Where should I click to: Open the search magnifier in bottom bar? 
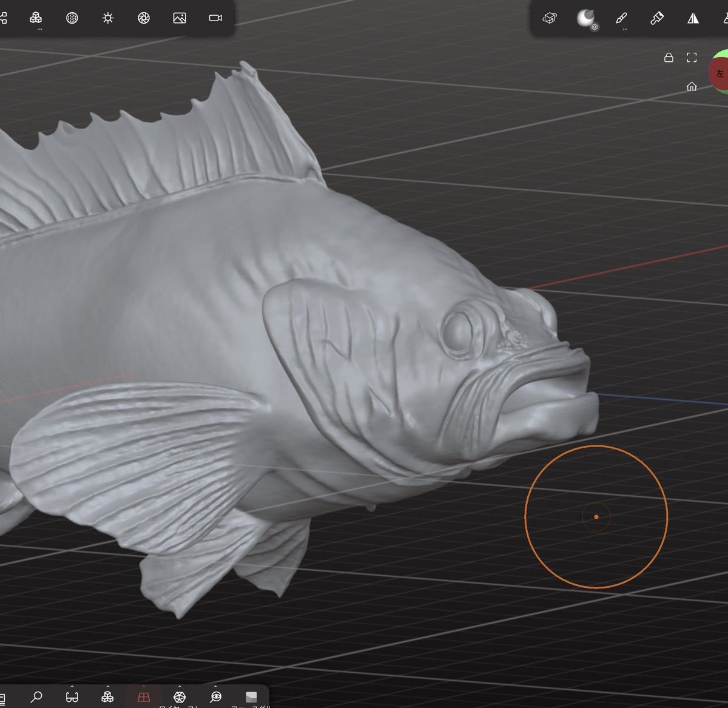pyautogui.click(x=36, y=696)
